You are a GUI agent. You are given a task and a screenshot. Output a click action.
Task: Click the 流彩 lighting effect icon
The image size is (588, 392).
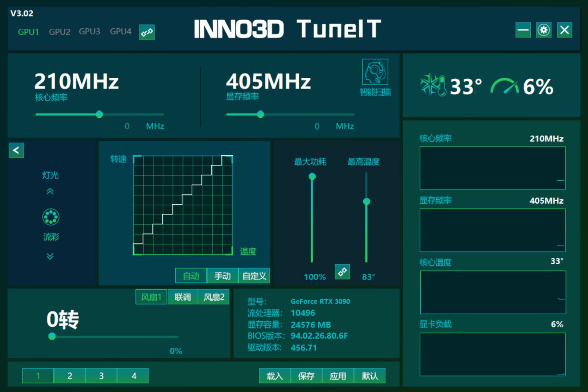(x=51, y=217)
